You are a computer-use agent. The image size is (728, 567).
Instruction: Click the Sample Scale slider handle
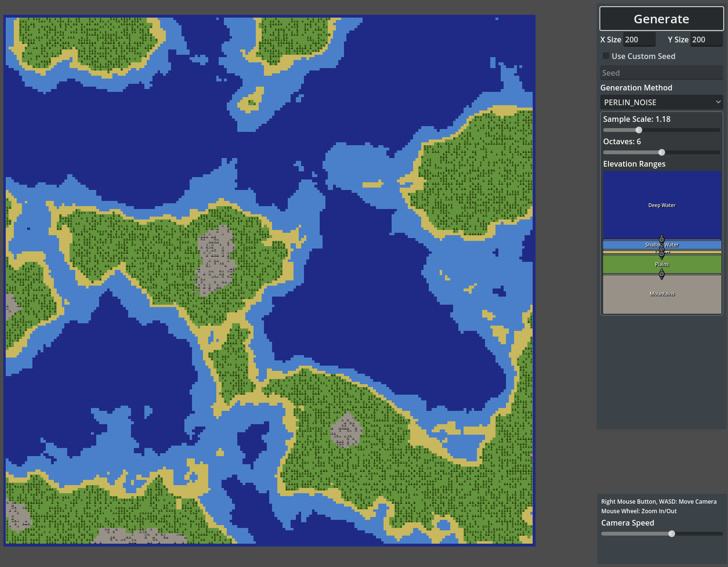(x=639, y=130)
